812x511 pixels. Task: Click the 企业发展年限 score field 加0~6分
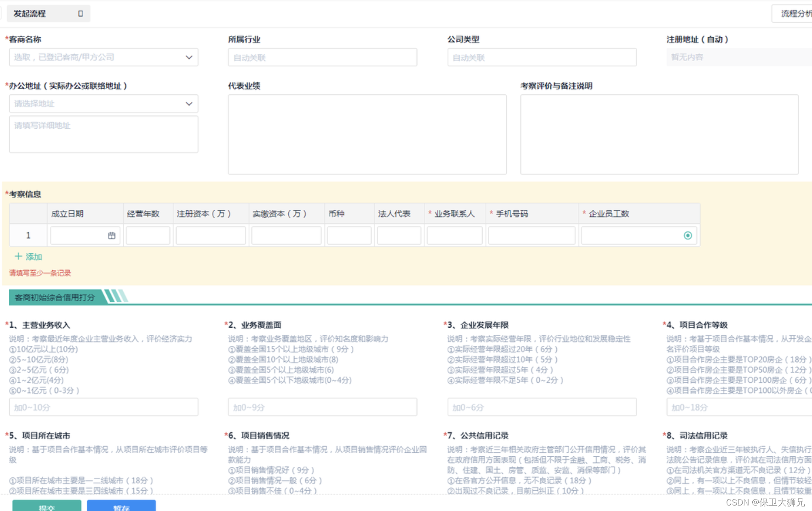click(x=542, y=407)
